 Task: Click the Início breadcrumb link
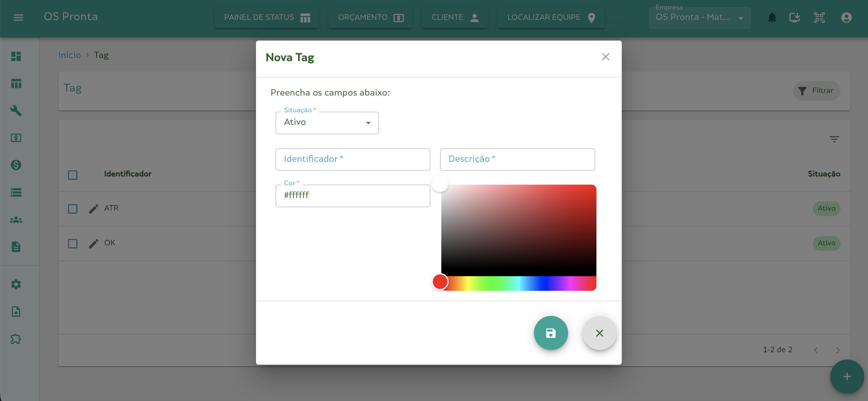tap(69, 55)
